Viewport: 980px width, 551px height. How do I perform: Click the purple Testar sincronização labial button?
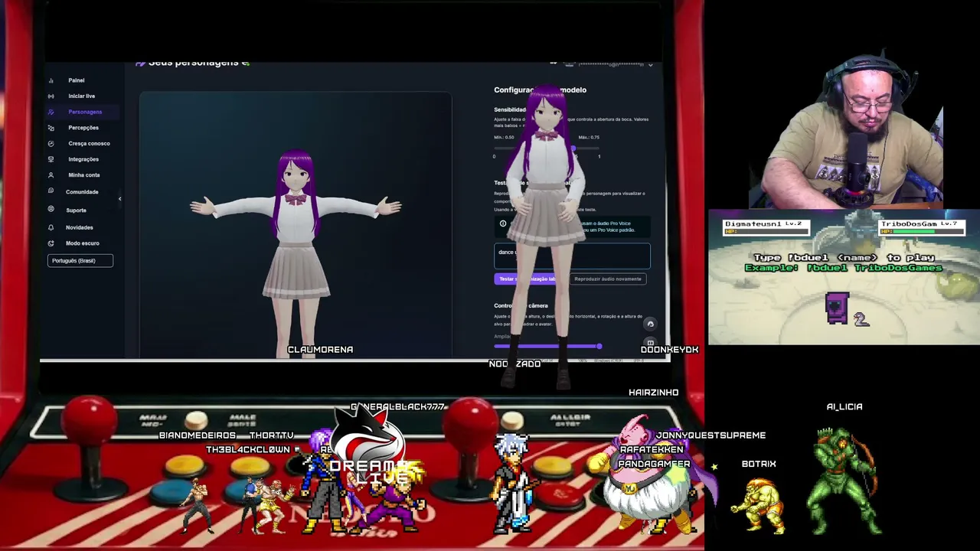(529, 279)
